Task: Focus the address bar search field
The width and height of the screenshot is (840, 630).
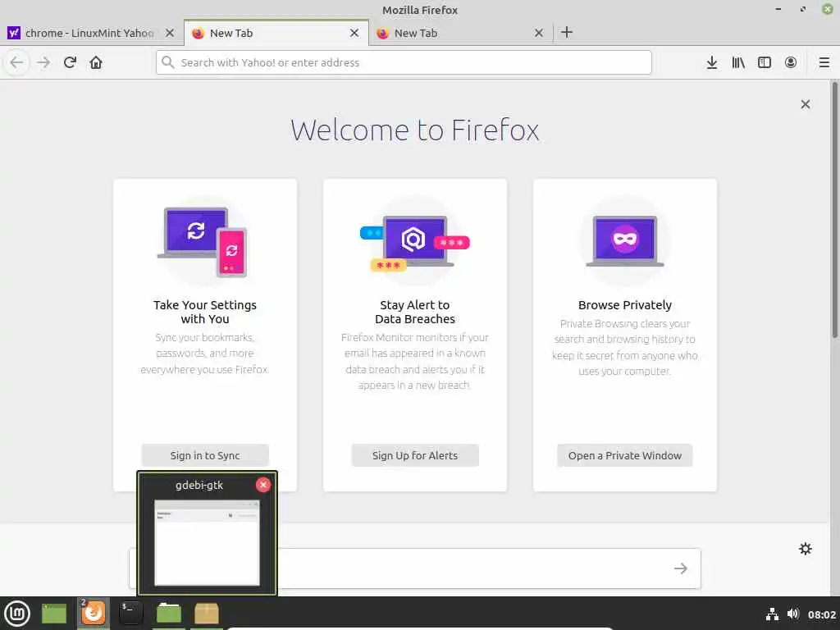Action: click(x=404, y=62)
